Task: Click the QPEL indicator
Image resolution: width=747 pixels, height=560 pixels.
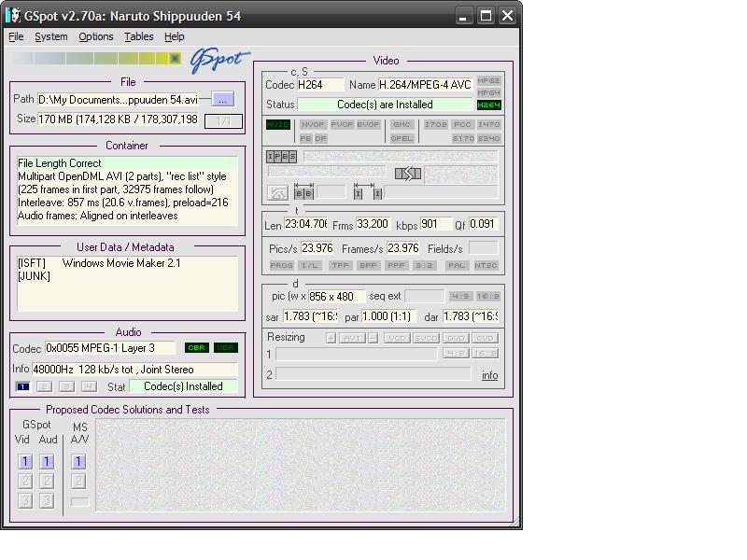Action: tap(402, 138)
